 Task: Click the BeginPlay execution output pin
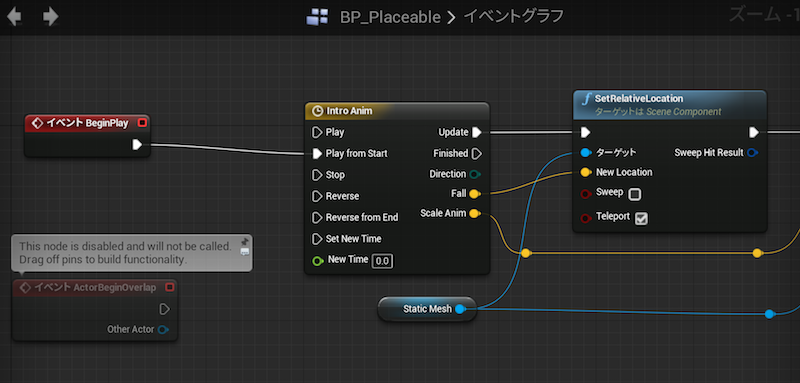click(137, 145)
